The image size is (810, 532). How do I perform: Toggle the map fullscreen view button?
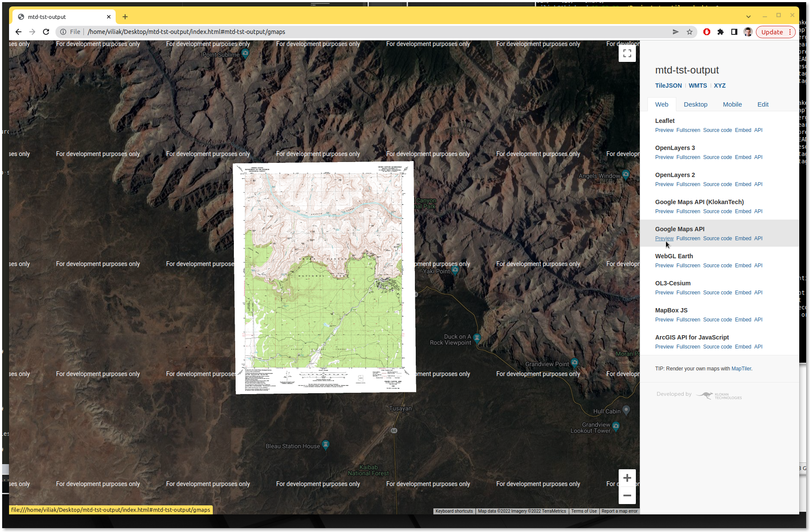coord(627,53)
